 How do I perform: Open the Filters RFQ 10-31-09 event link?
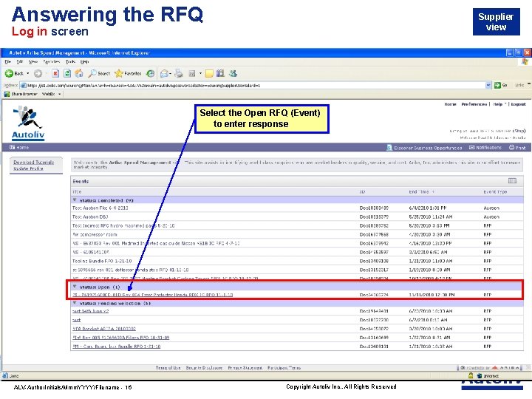click(120, 338)
